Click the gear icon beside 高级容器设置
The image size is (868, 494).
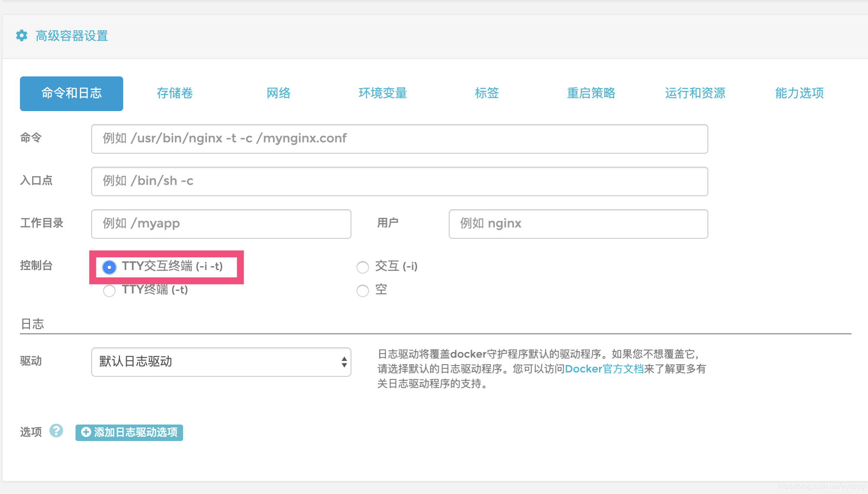(22, 36)
